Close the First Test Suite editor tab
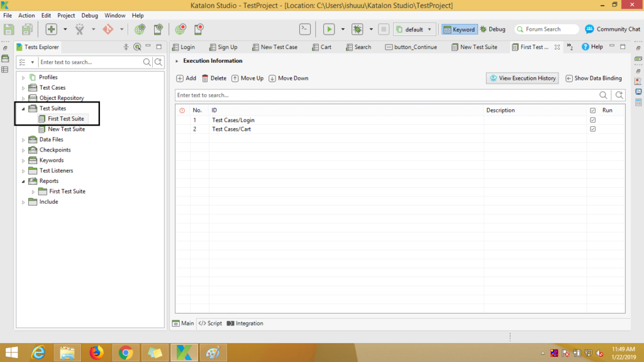The width and height of the screenshot is (644, 362). coord(557,47)
